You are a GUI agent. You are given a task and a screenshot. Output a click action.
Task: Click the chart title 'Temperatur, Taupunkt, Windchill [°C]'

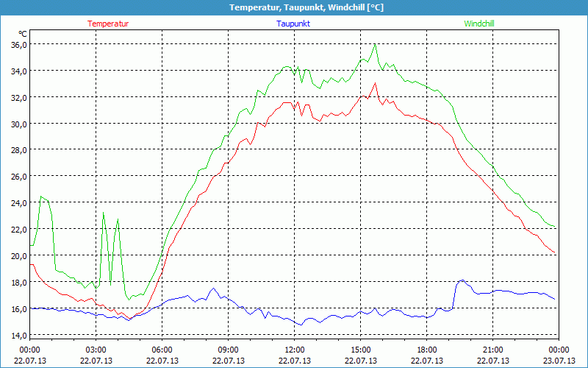(306, 7)
